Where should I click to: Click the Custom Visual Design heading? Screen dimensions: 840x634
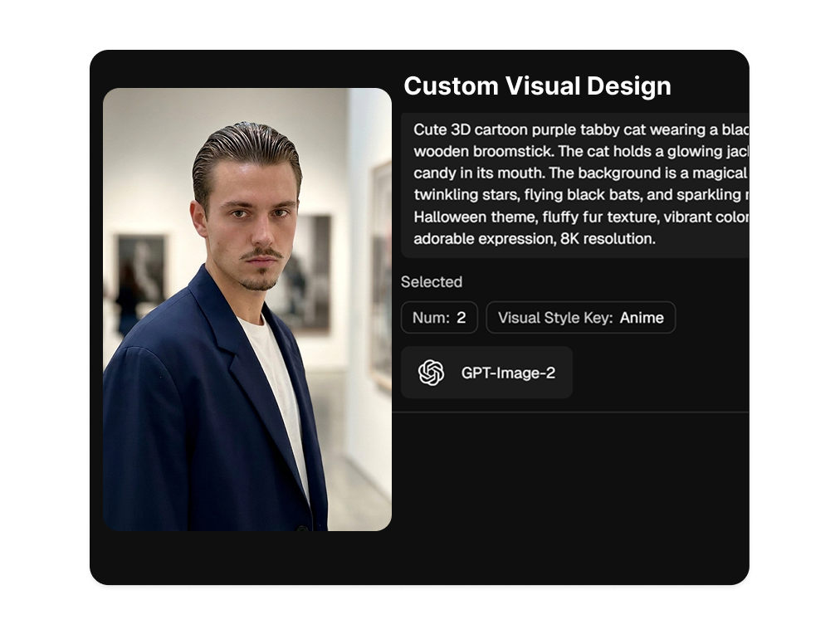pos(537,85)
